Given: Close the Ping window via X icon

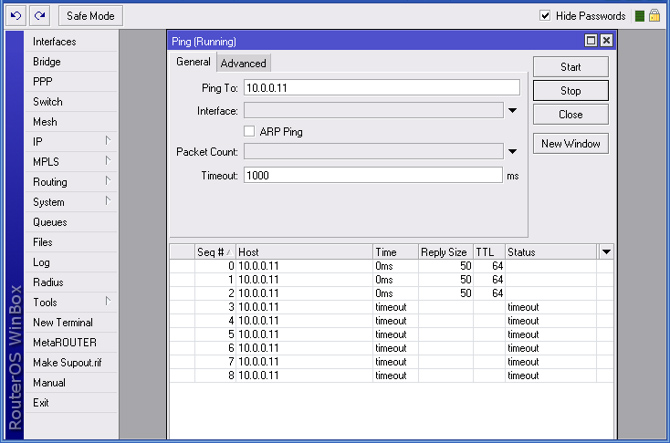Looking at the screenshot, I should coord(606,41).
